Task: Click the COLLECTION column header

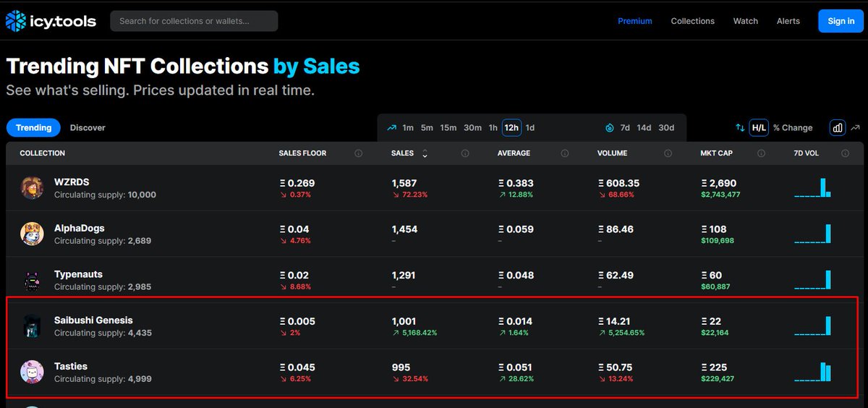Action: point(43,153)
